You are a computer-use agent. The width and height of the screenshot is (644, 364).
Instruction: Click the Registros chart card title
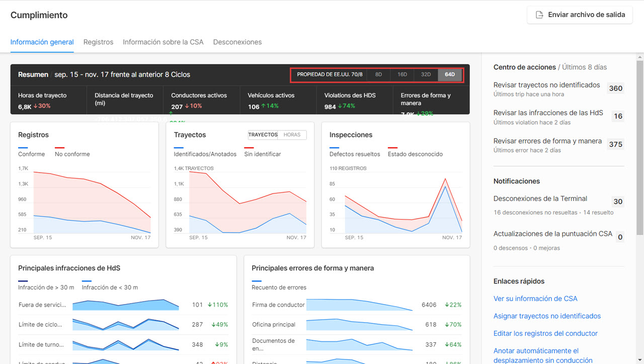point(33,135)
